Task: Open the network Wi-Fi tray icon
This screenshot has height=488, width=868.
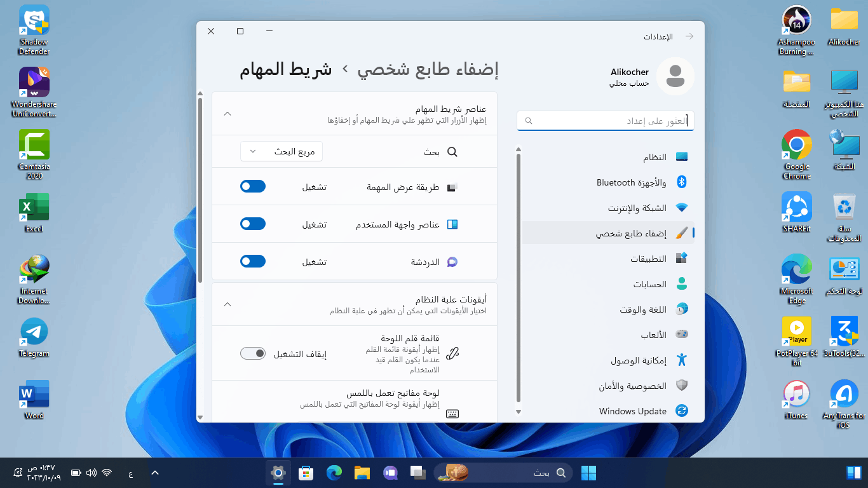Action: pos(107,473)
